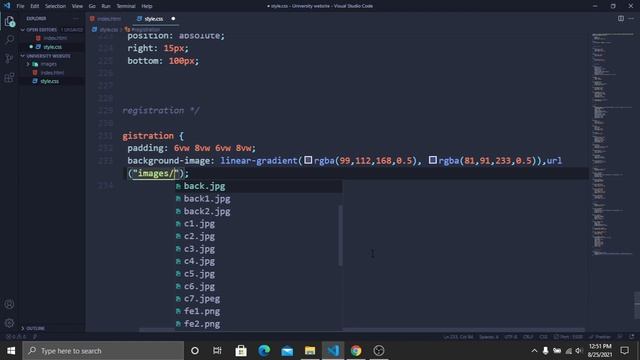Open Google Chrome from the taskbar
This screenshot has width=640, height=360.
[356, 351]
